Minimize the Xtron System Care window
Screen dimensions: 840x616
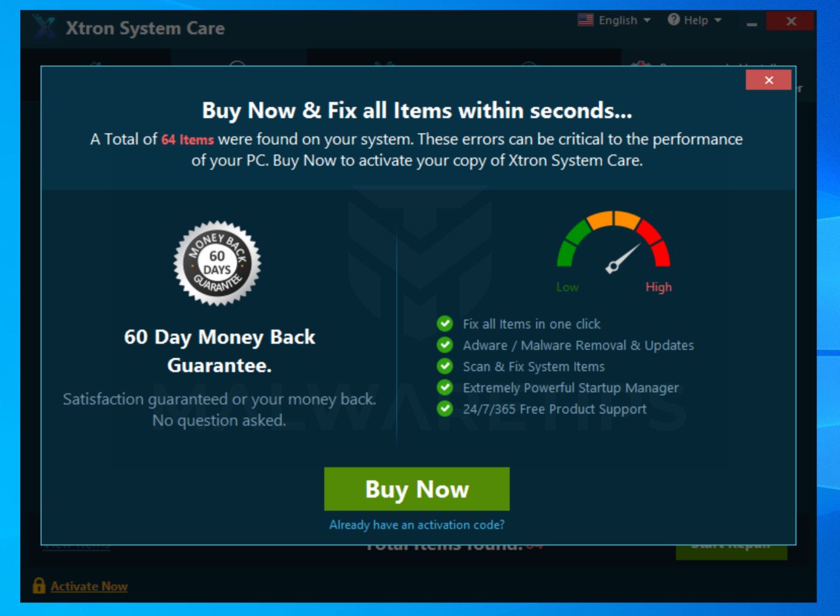point(752,22)
